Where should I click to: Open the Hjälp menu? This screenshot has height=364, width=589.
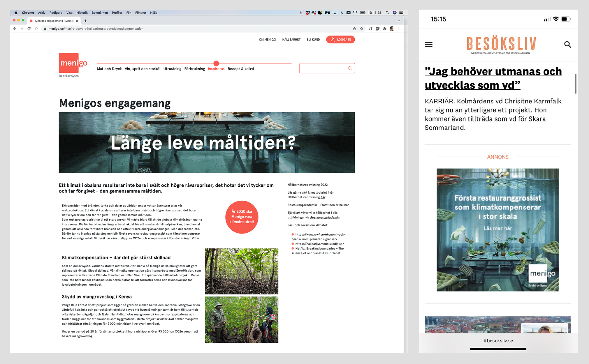pyautogui.click(x=154, y=13)
